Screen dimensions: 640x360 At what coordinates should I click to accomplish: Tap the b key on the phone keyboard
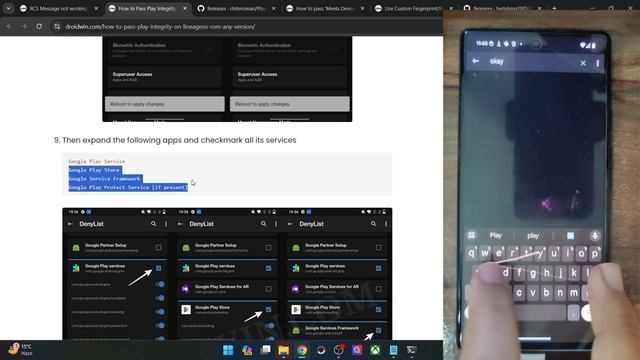tap(547, 293)
